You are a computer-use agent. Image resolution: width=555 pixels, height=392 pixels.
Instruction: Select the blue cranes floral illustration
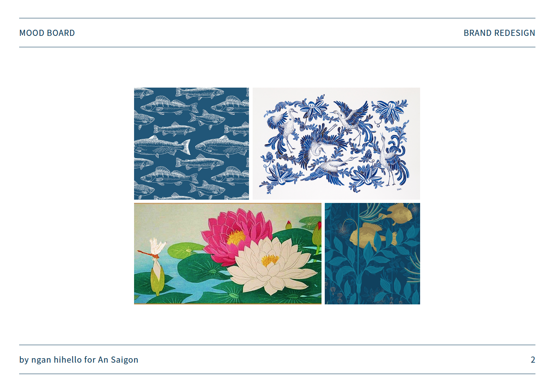coord(336,143)
